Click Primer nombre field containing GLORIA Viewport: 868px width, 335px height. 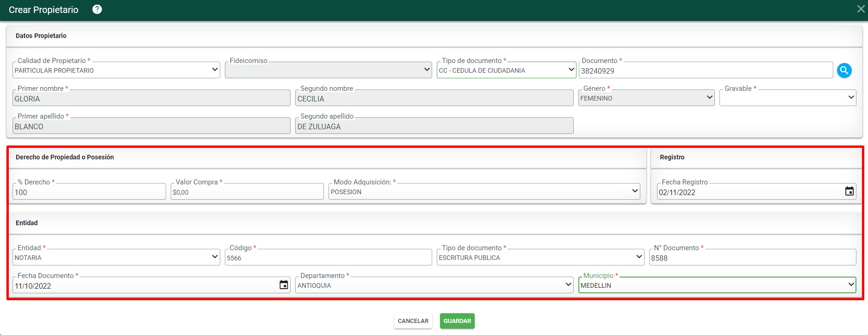pos(151,98)
